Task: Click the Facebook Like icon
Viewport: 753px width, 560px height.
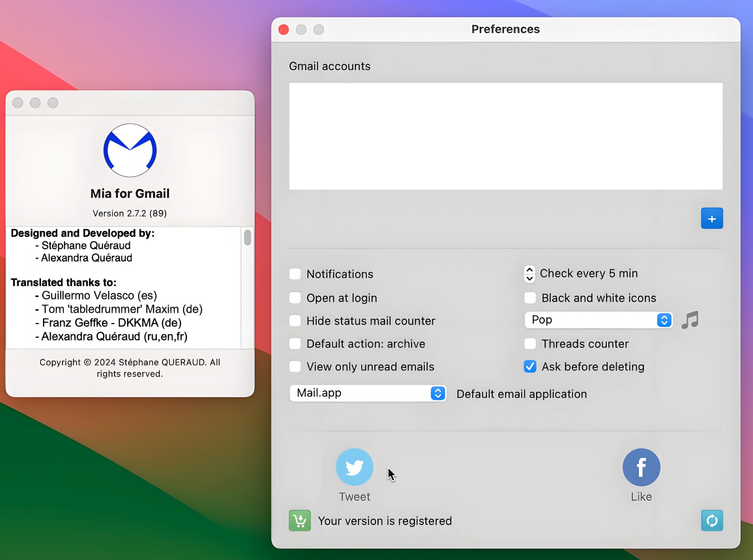Action: (x=641, y=467)
